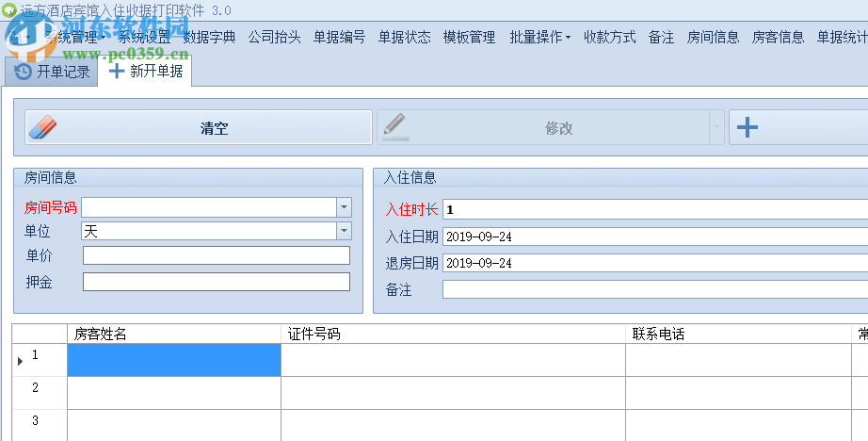
Task: Select the 证件号码 cell in row 2
Action: pyautogui.click(x=454, y=393)
